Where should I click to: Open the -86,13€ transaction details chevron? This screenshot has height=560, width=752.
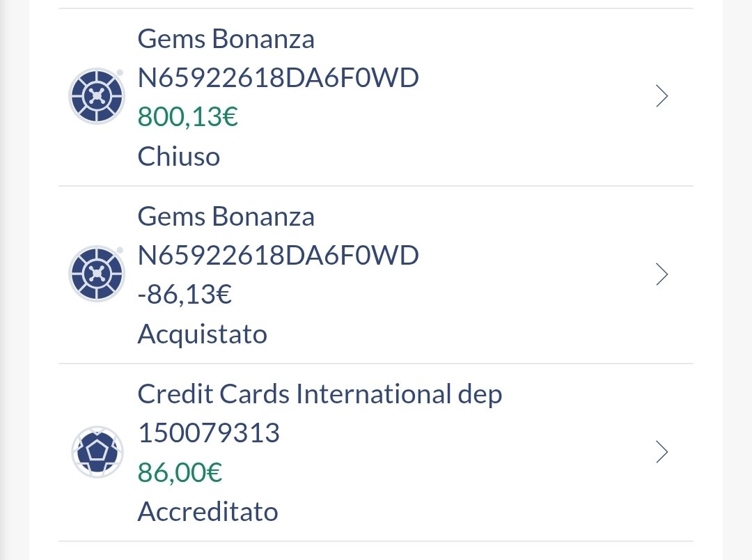[662, 274]
